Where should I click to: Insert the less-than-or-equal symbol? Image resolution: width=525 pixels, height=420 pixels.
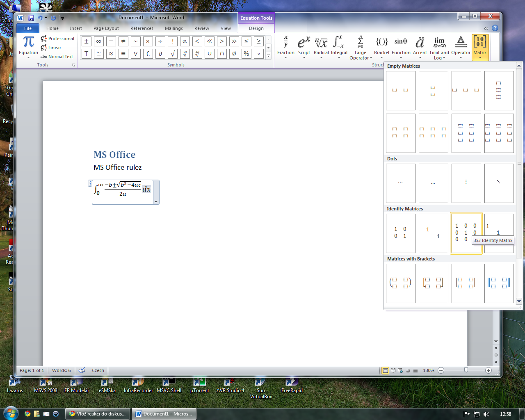click(247, 41)
